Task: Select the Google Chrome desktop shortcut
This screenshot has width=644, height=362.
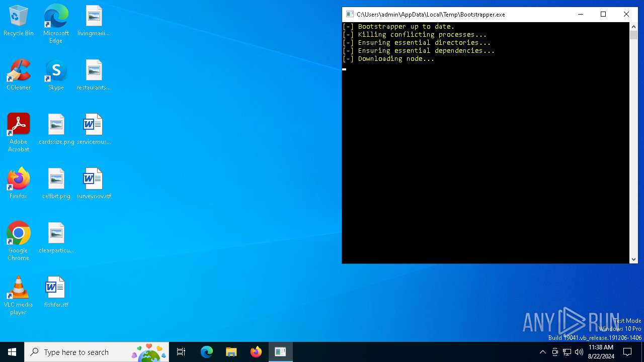Action: click(x=19, y=241)
